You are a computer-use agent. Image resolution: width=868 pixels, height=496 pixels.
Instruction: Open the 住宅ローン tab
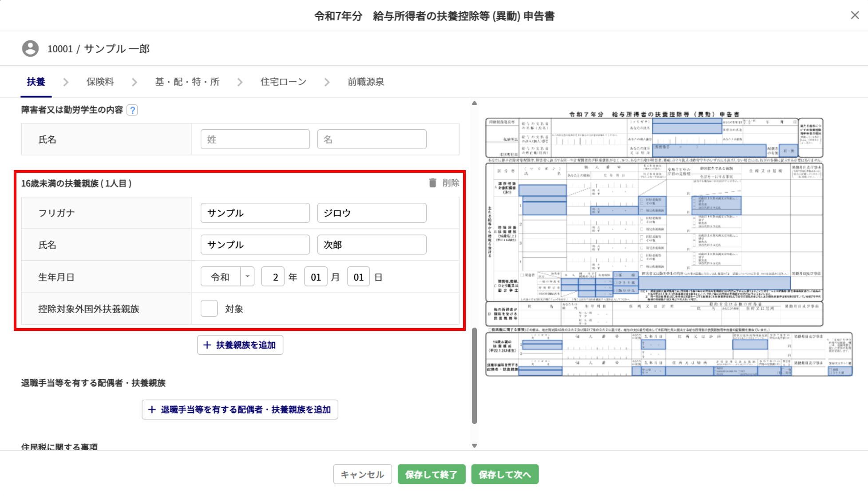tap(283, 82)
